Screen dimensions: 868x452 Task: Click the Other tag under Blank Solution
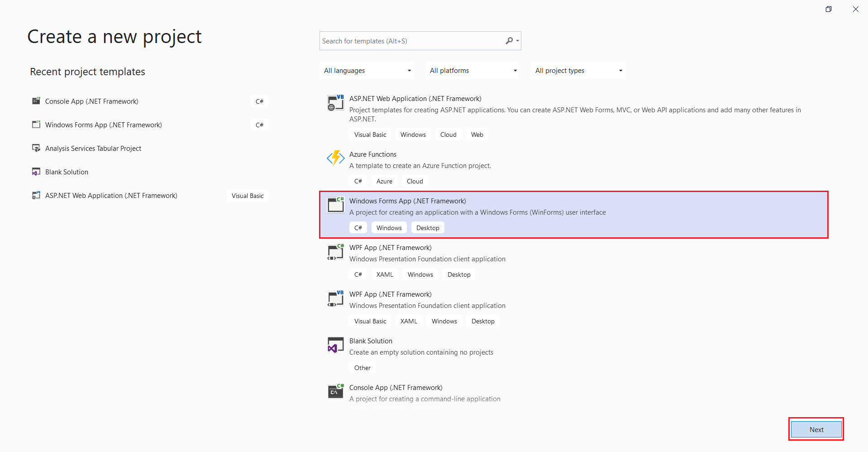[x=362, y=368]
